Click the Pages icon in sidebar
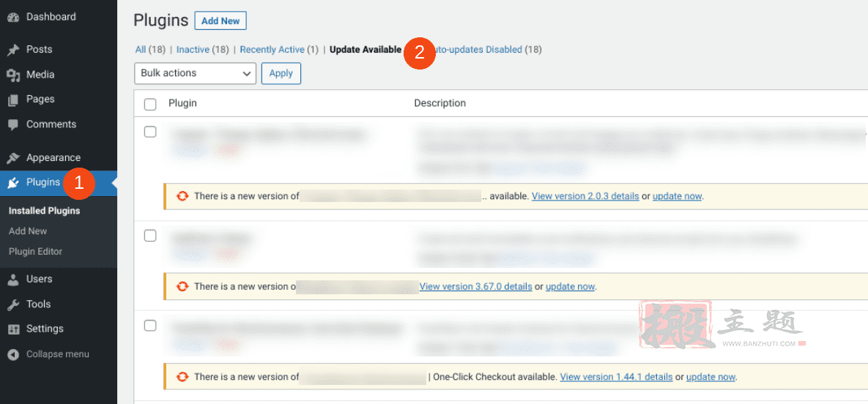The image size is (868, 404). 13,100
